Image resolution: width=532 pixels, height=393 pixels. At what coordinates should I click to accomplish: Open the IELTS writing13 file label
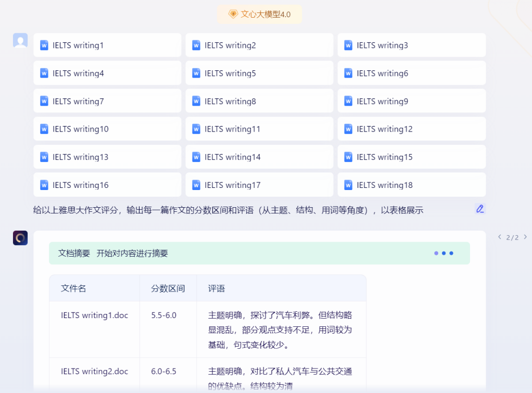click(x=80, y=158)
